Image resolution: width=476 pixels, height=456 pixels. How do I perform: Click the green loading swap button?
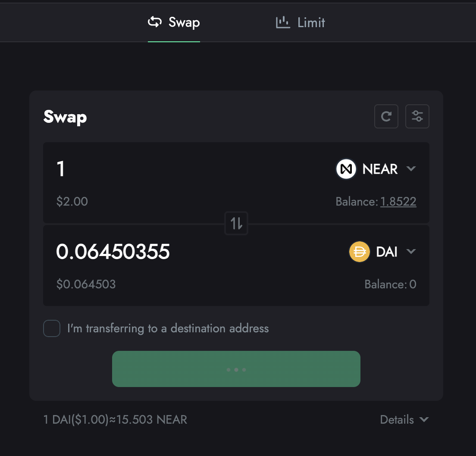[236, 369]
